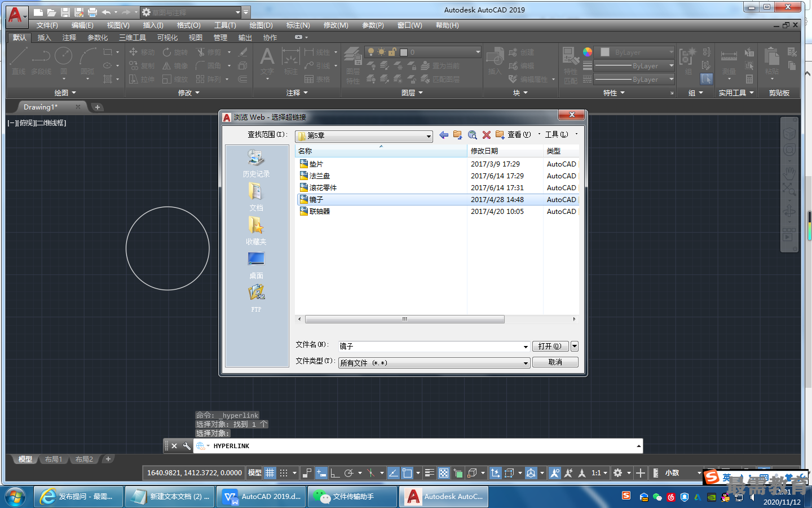Close the command line with X icon
Image resolution: width=812 pixels, height=508 pixels.
pyautogui.click(x=174, y=446)
